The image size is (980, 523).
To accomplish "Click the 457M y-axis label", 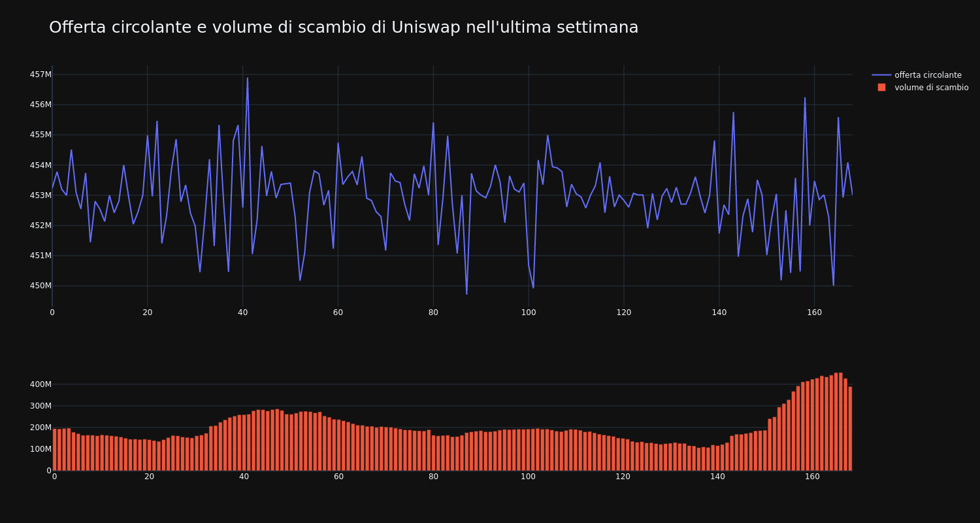I will tap(41, 75).
